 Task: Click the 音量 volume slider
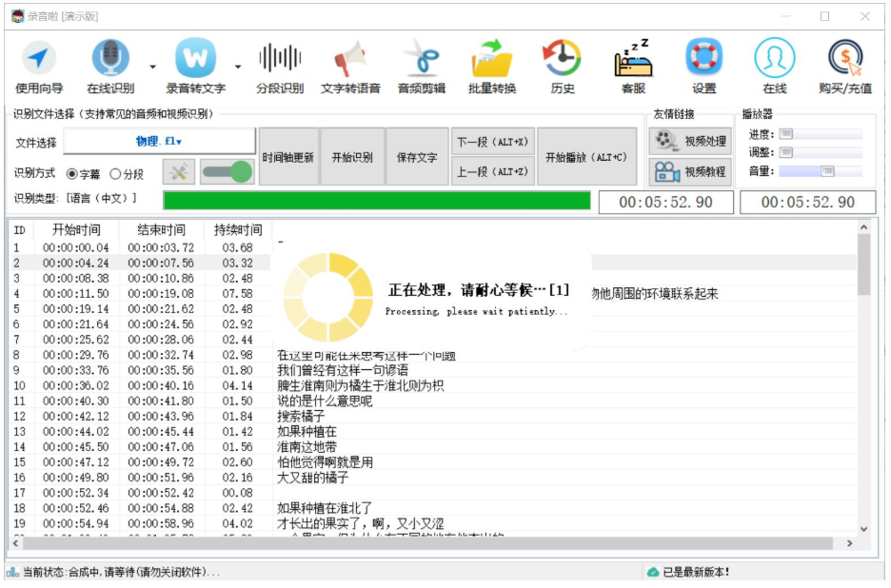click(x=821, y=171)
